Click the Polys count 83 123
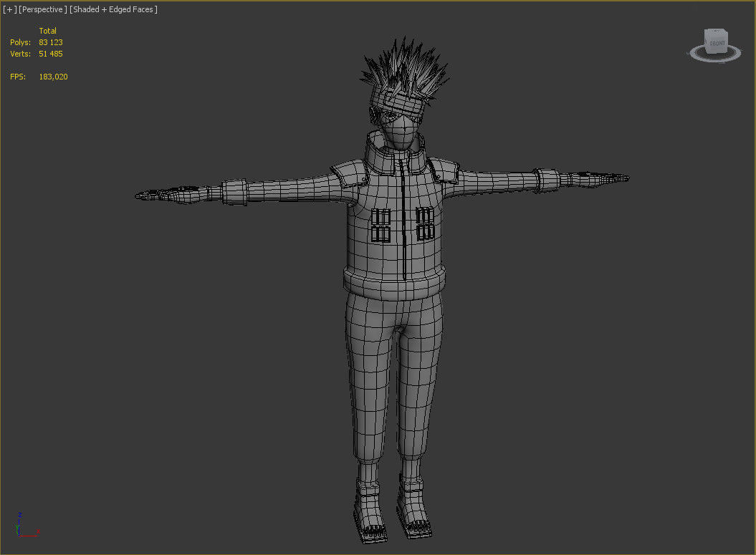 [x=51, y=42]
